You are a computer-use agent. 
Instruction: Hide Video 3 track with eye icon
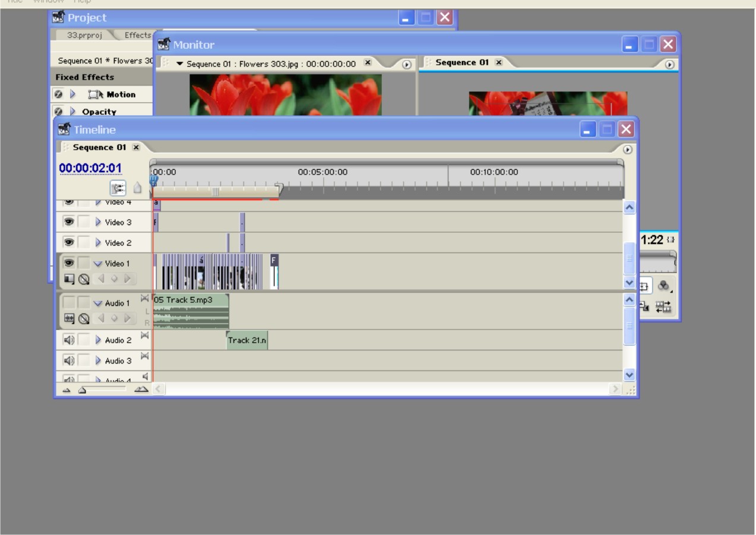(69, 222)
